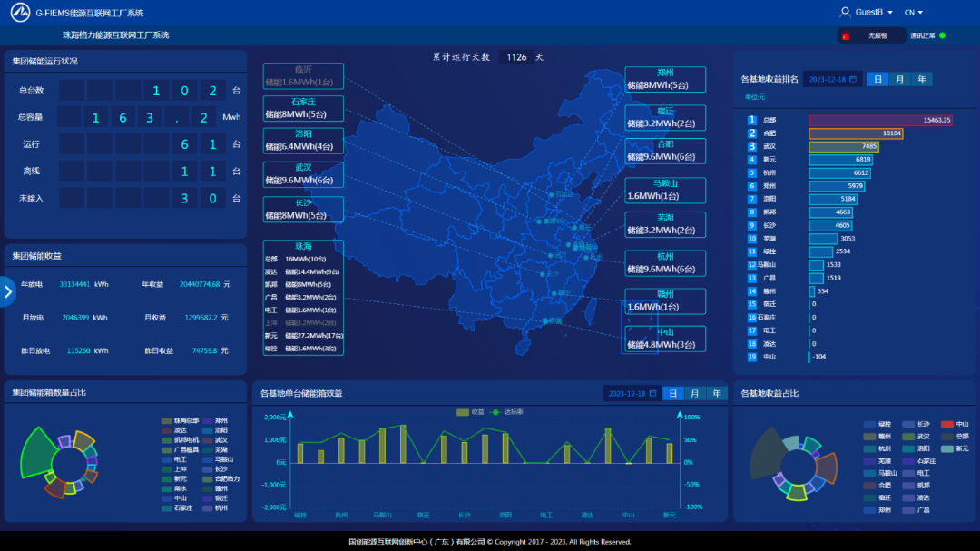Toggle the 收益 series in chart legend
This screenshot has width=980, height=551.
471,412
